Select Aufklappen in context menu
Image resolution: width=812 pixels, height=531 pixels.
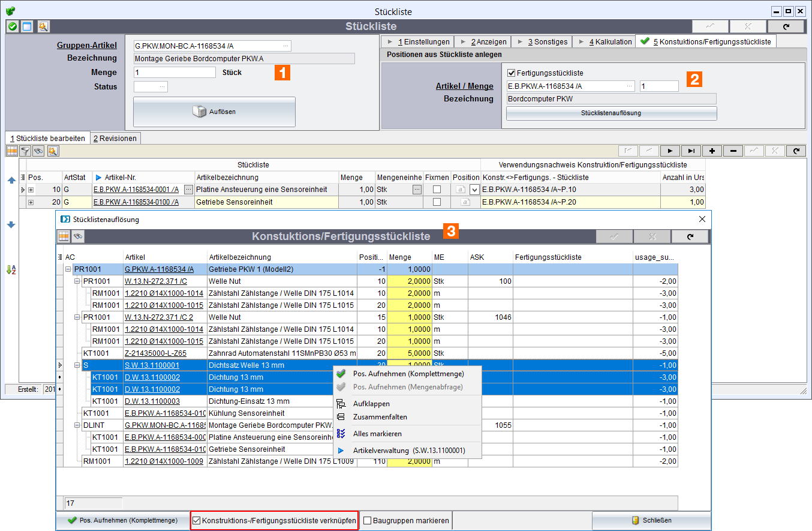point(408,404)
